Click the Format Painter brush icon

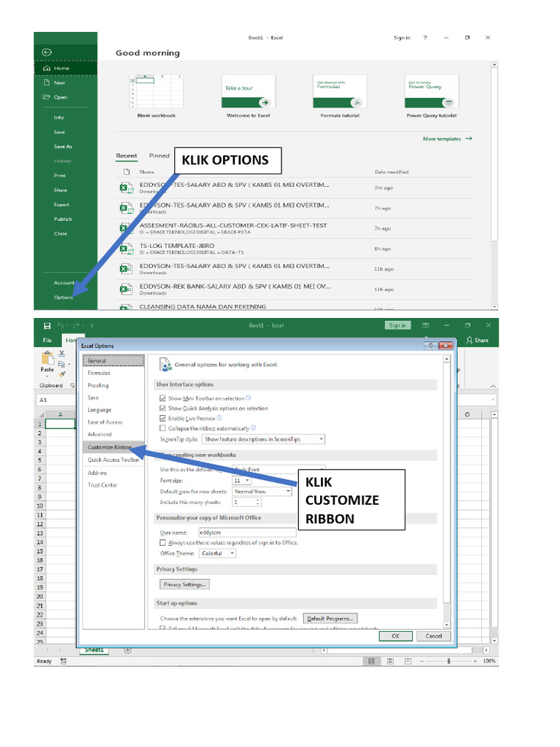click(x=62, y=374)
